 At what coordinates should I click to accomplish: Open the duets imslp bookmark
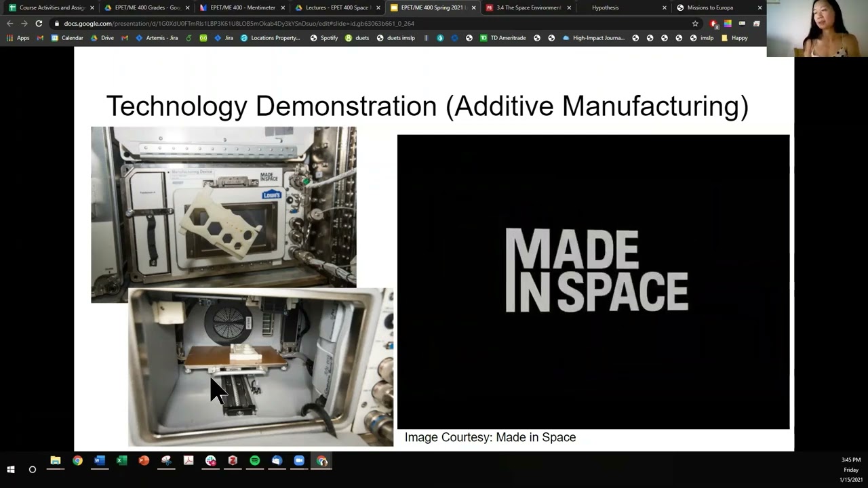pyautogui.click(x=396, y=38)
